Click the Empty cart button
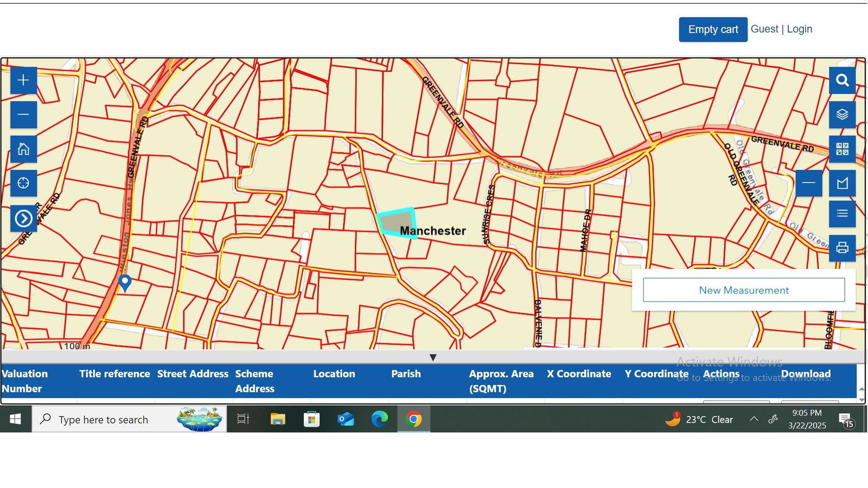Screen dimensions: 868x488 [x=713, y=29]
